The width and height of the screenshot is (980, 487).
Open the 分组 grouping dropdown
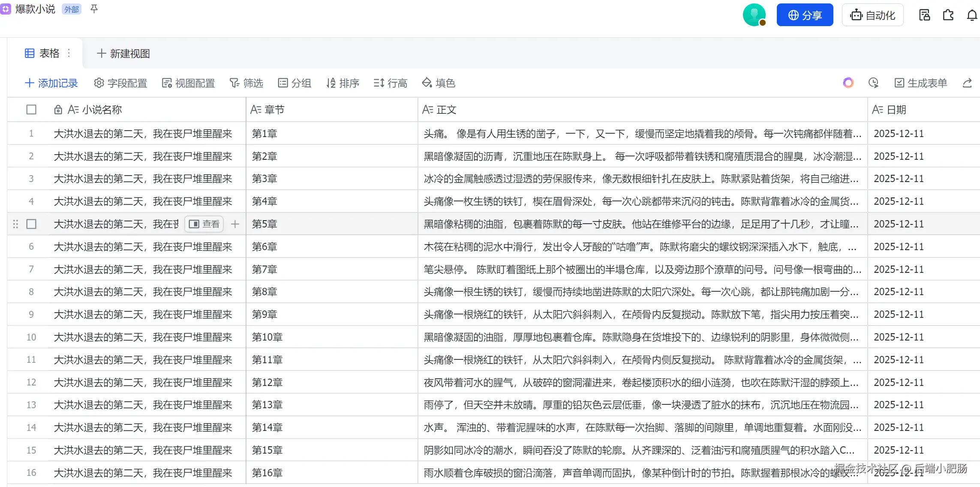click(295, 83)
